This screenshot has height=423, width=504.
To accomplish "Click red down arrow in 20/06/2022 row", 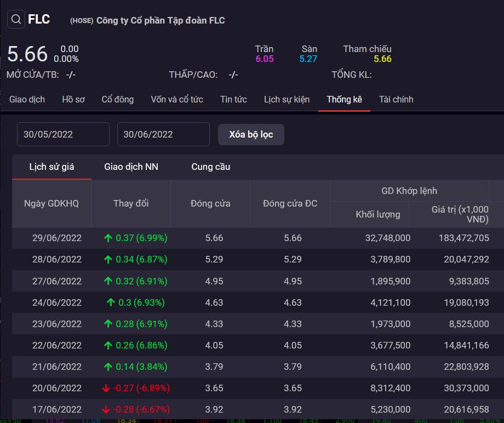I will [106, 388].
